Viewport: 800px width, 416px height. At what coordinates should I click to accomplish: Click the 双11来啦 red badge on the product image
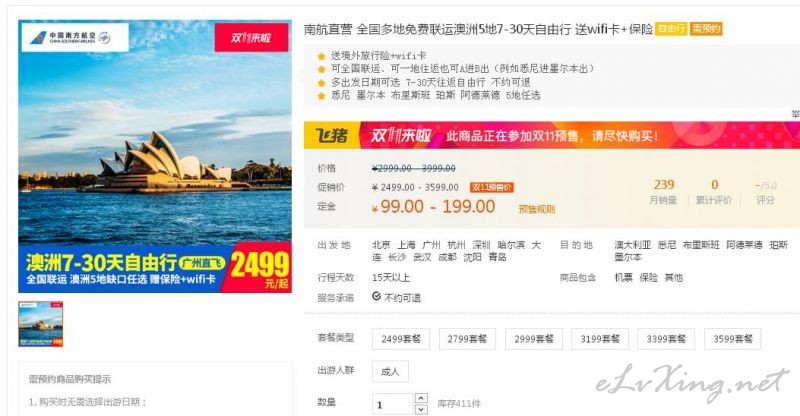click(251, 37)
